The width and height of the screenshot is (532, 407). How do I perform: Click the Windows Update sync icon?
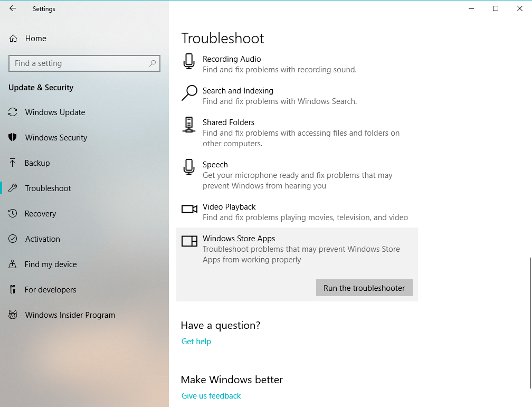pos(13,112)
